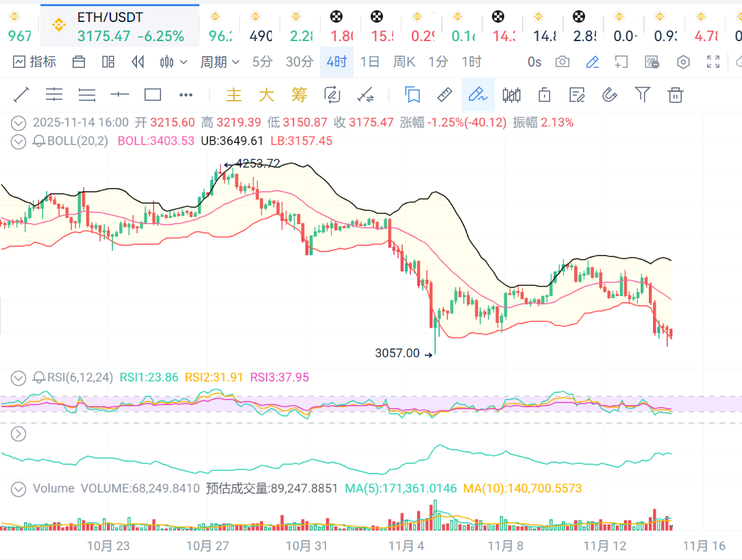Select the trend line drawing tool

[21, 95]
